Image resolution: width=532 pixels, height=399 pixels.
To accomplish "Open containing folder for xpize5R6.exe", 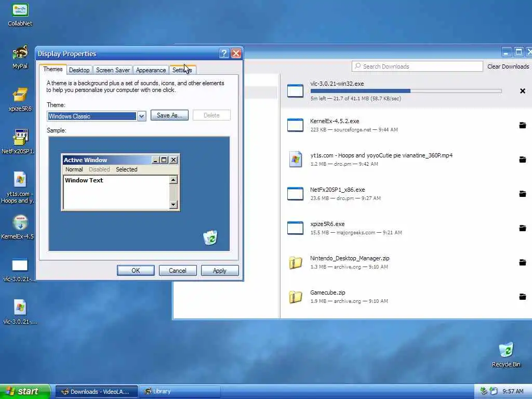I will [x=523, y=228].
